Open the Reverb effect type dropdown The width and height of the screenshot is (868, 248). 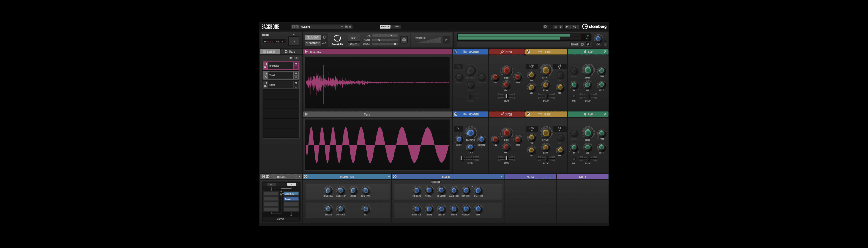click(501, 177)
